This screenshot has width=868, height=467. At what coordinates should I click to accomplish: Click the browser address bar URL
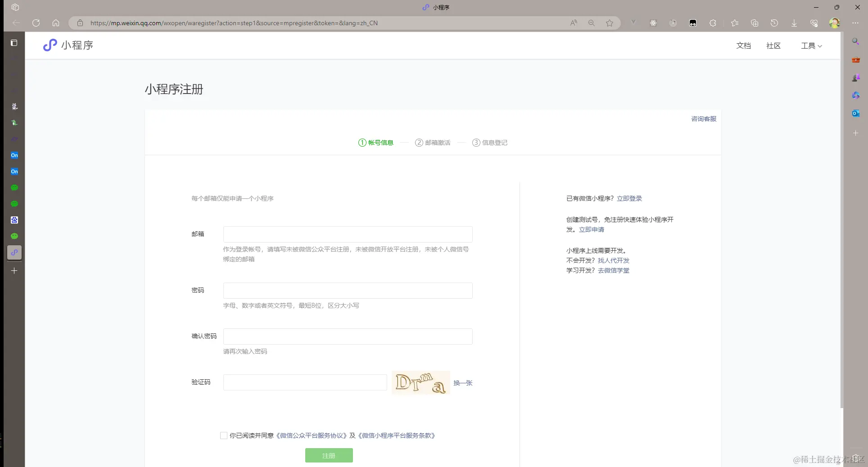pos(234,23)
